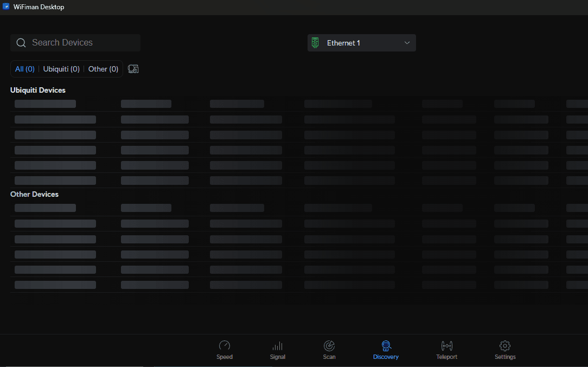
Task: Click the devices icon beside the filters
Action: point(133,69)
